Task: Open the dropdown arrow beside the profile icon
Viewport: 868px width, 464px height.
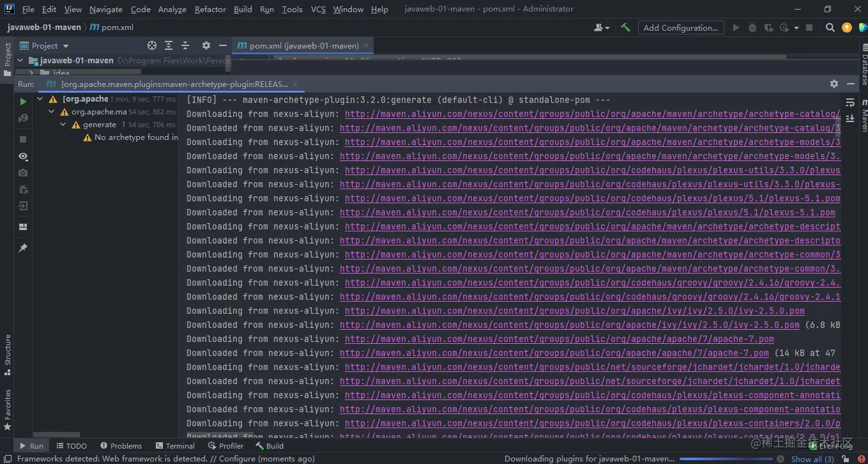Action: point(796,27)
